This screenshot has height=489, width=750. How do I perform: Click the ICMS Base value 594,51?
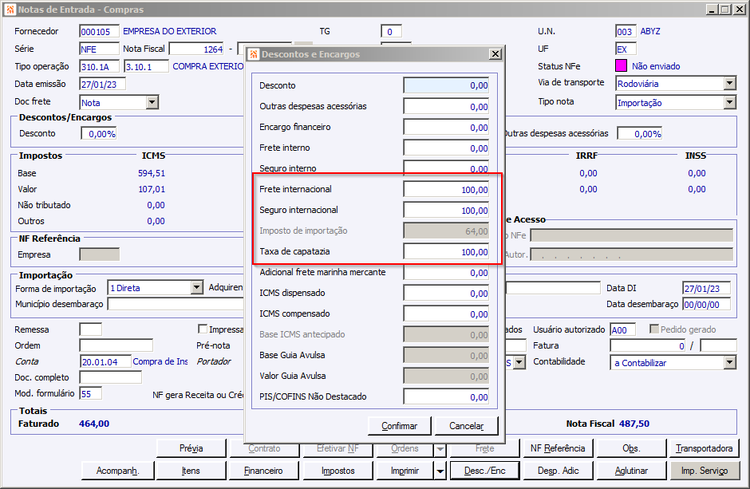coord(152,173)
